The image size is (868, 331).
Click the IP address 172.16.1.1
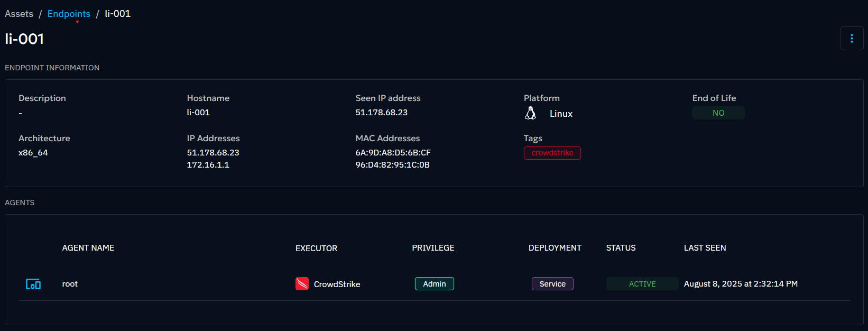208,165
